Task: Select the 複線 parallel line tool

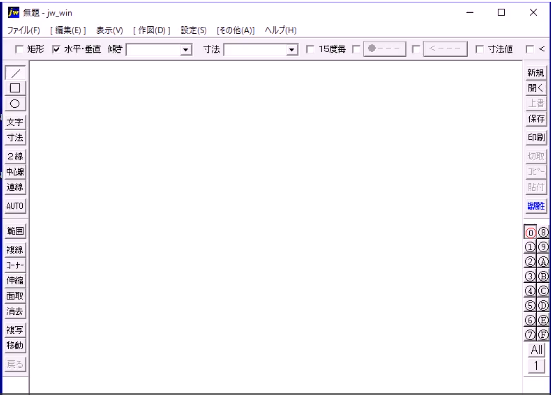Action: [15, 250]
